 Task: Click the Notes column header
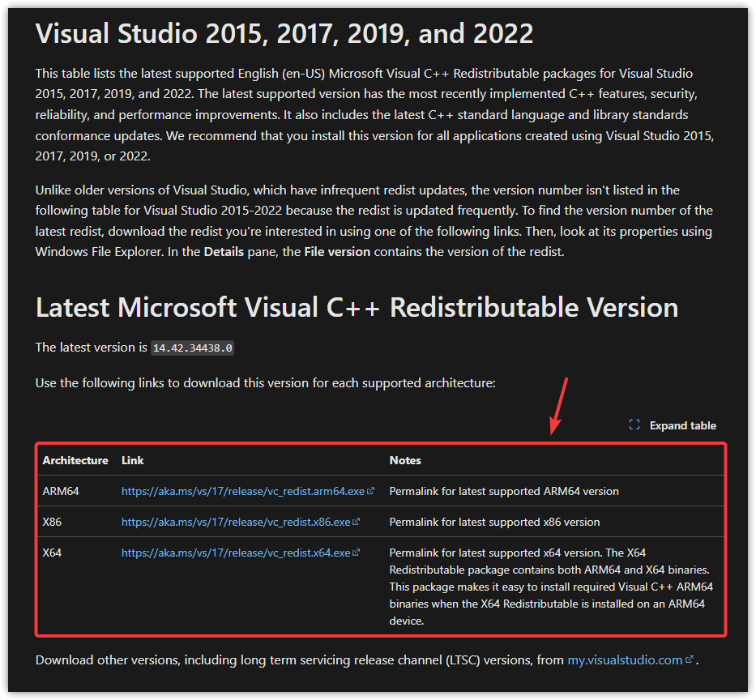tap(405, 460)
